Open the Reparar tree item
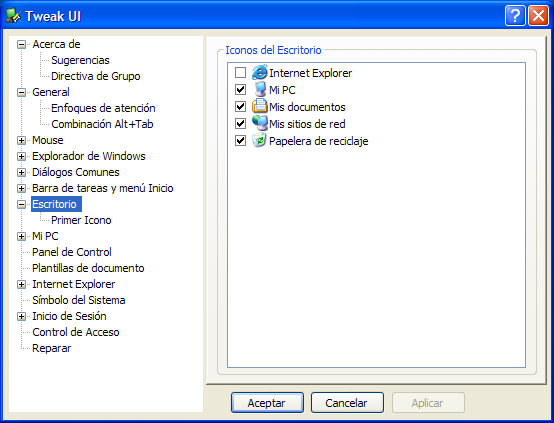The width and height of the screenshot is (554, 423). (x=52, y=348)
